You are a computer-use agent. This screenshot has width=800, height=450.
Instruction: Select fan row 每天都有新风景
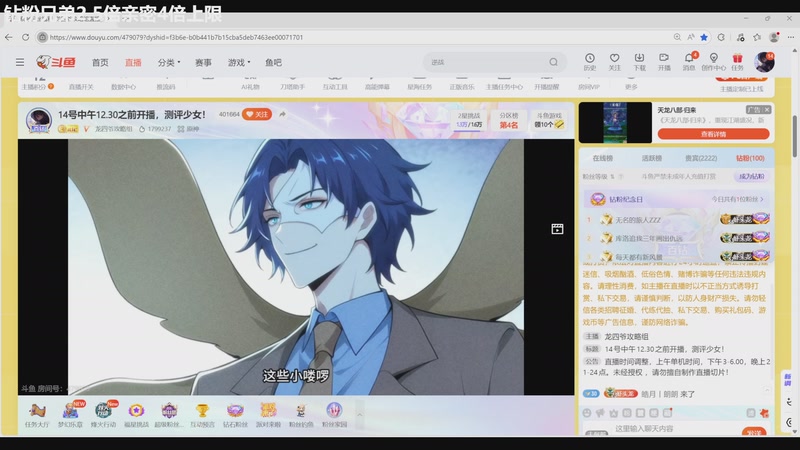678,257
